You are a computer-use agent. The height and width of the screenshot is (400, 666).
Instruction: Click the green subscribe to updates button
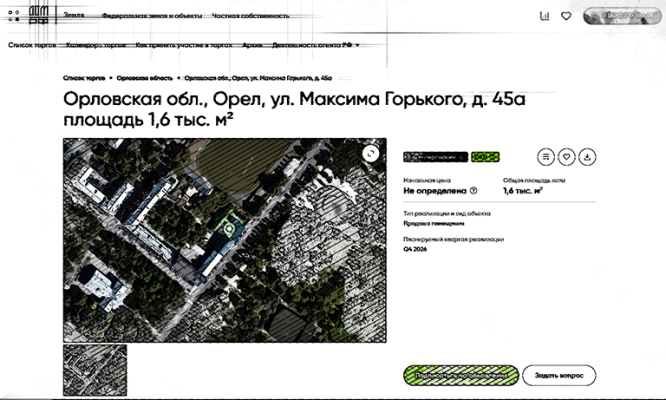461,375
